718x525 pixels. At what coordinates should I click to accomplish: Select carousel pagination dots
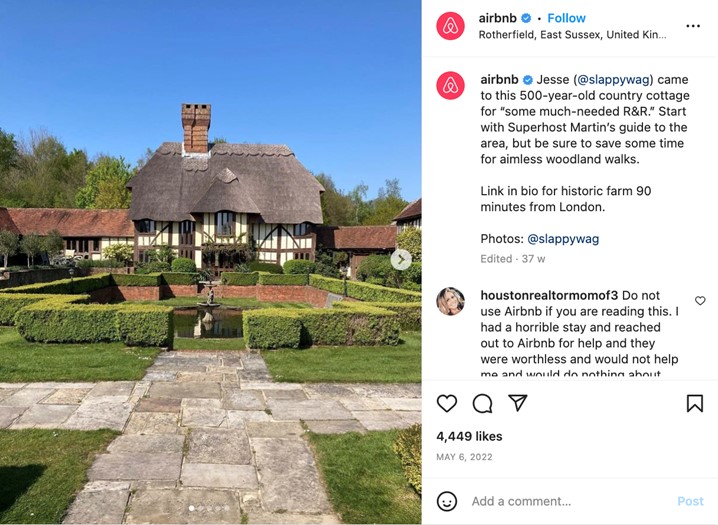[x=209, y=508]
